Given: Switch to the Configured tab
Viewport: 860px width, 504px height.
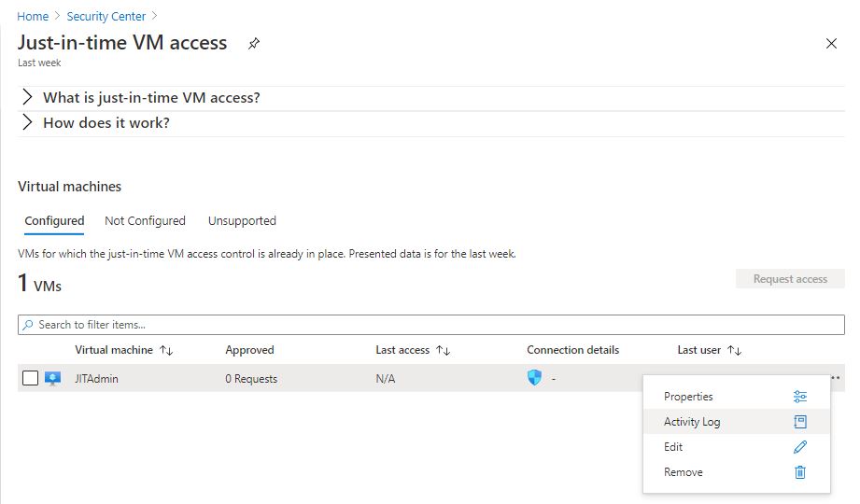Looking at the screenshot, I should pyautogui.click(x=54, y=221).
